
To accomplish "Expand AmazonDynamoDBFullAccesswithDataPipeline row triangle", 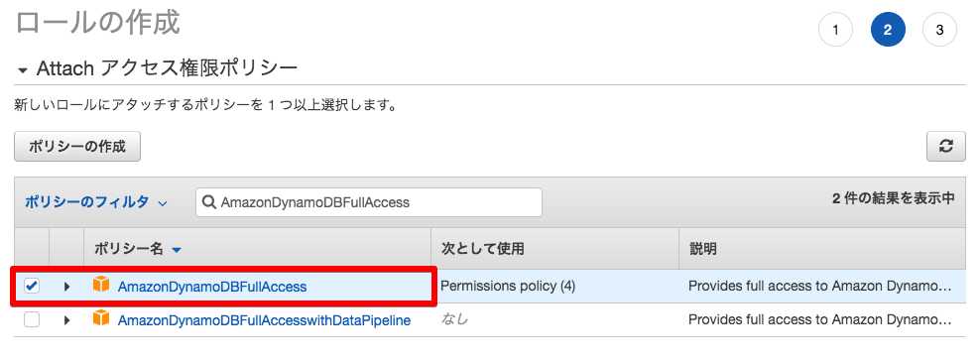I will 66,320.
